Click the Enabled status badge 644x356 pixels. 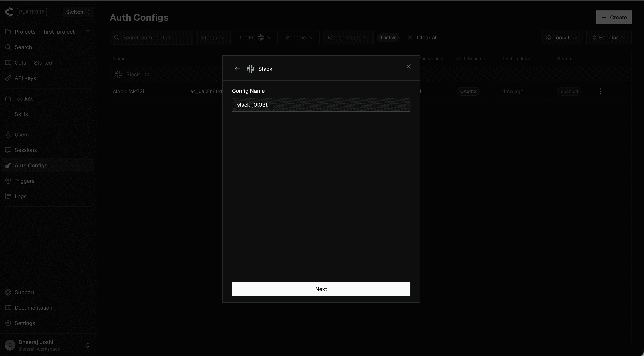click(x=569, y=91)
